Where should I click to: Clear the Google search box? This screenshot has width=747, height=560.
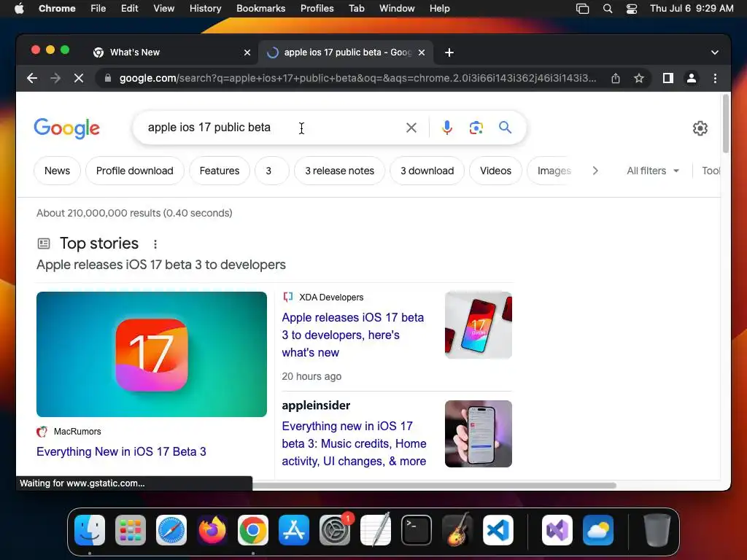411,128
